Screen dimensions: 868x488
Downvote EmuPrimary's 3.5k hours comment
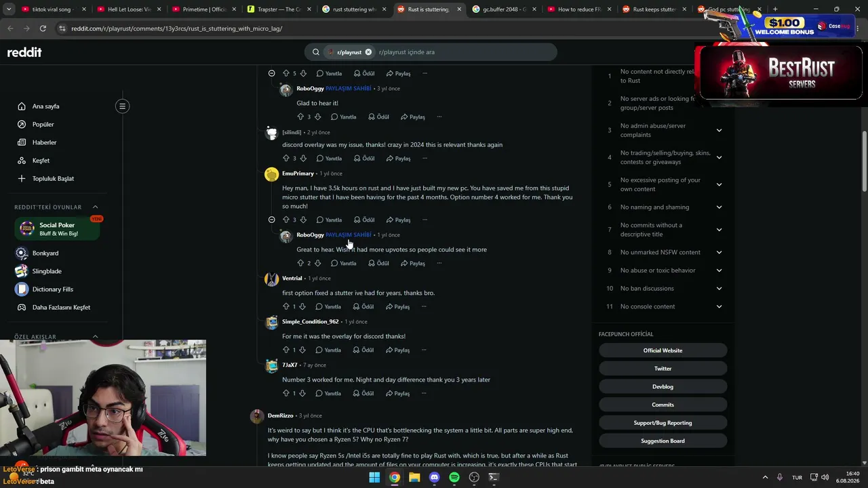(303, 220)
